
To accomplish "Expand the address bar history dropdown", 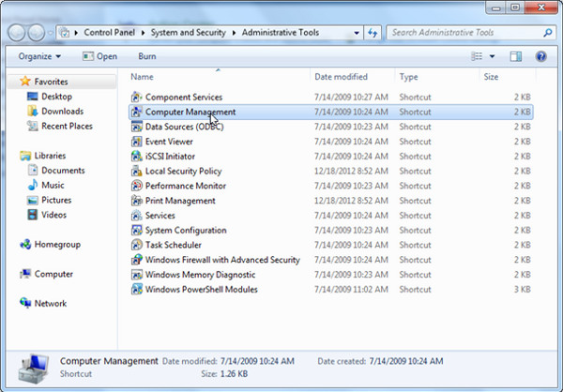I will pos(357,33).
